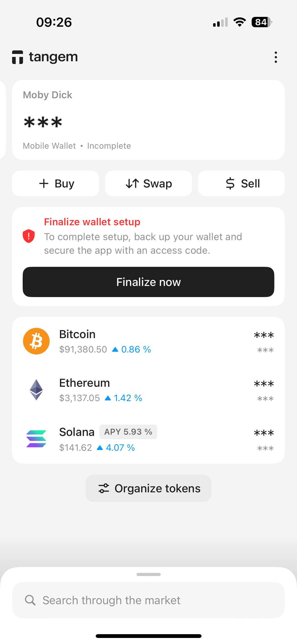
Task: Tap the Finalize wallet setup heading
Action: click(x=92, y=222)
